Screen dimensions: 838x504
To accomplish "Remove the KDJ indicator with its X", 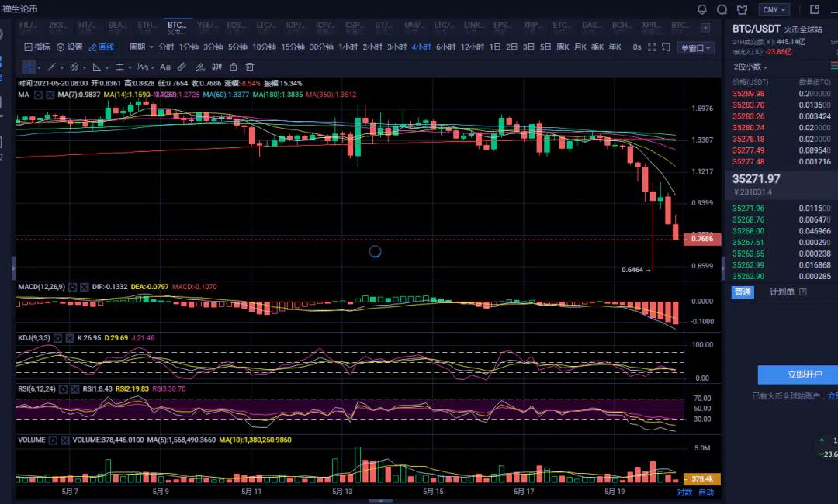I will coord(70,338).
